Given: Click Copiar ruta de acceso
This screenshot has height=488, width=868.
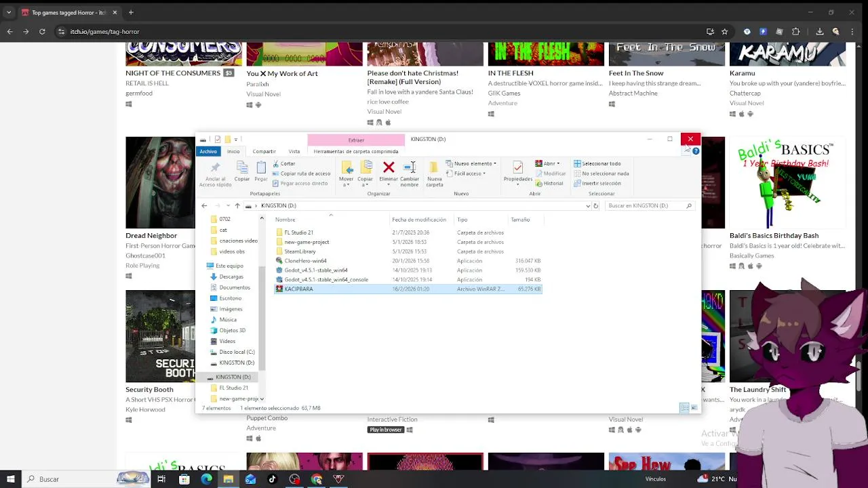Looking at the screenshot, I should click(301, 174).
